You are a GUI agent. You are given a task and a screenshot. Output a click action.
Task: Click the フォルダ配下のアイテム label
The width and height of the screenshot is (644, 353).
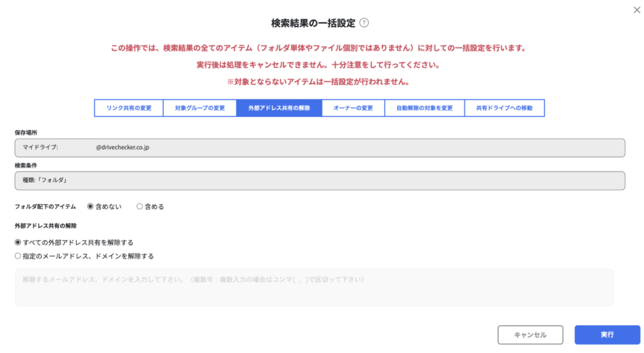45,207
